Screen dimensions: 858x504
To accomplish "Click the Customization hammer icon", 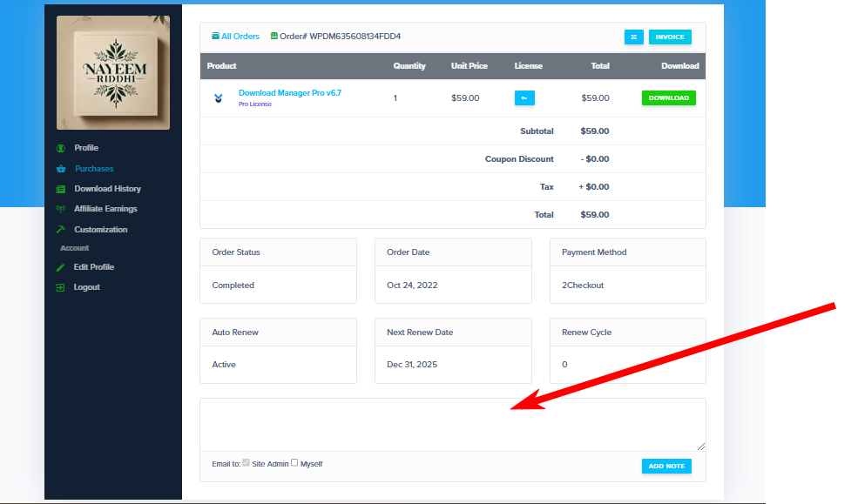I will [x=61, y=230].
